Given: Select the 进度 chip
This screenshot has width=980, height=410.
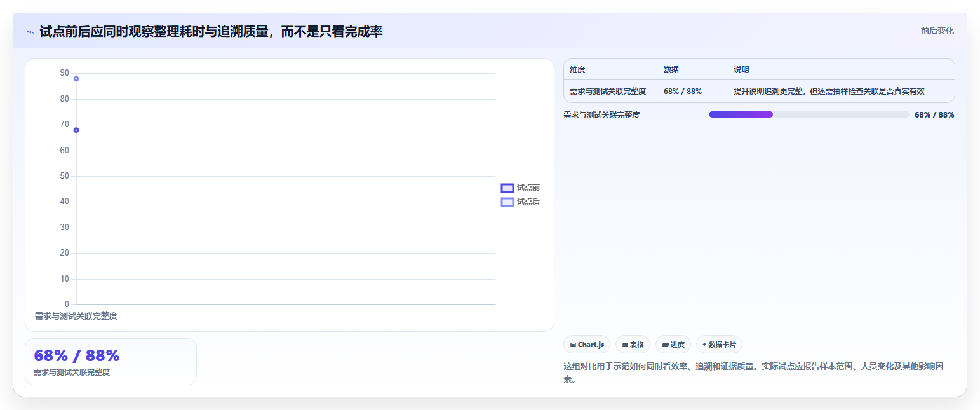Looking at the screenshot, I should point(673,345).
